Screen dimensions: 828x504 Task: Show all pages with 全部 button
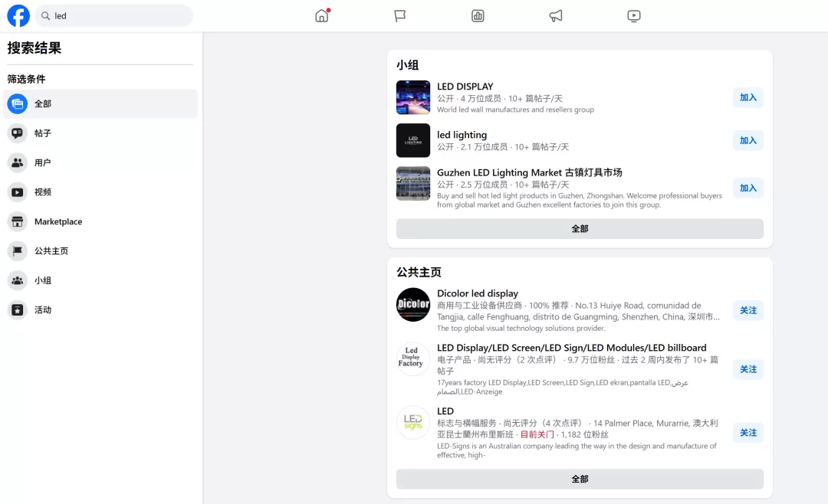pyautogui.click(x=580, y=479)
